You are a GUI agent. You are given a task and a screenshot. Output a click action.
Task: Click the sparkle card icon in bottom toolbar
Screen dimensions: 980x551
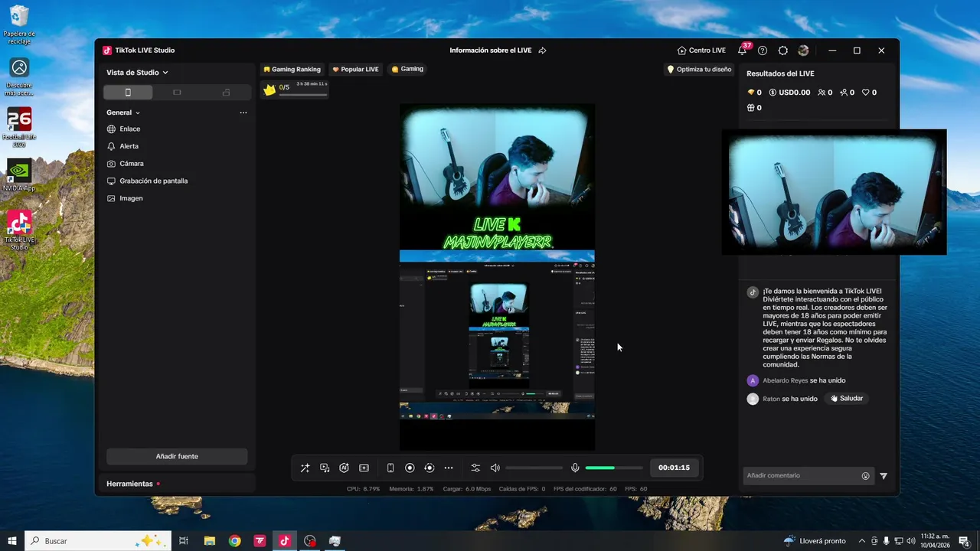coord(364,468)
